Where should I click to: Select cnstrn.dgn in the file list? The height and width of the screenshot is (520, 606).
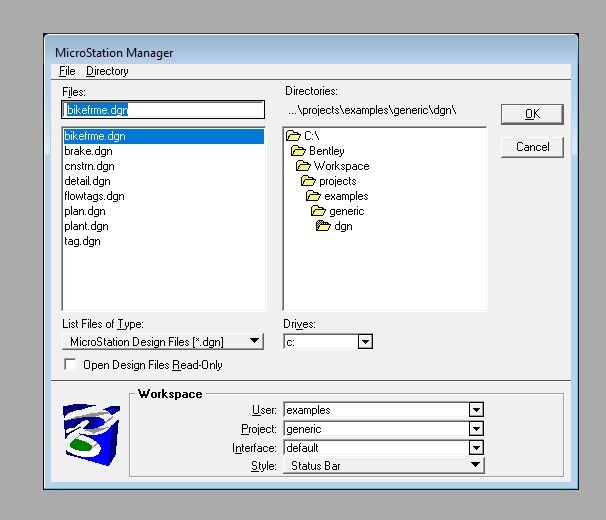[x=163, y=166]
